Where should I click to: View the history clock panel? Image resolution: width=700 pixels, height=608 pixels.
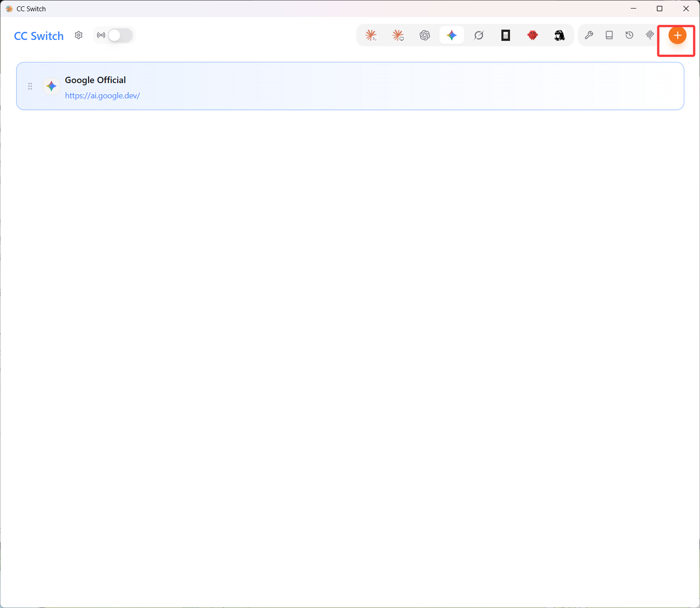click(629, 35)
